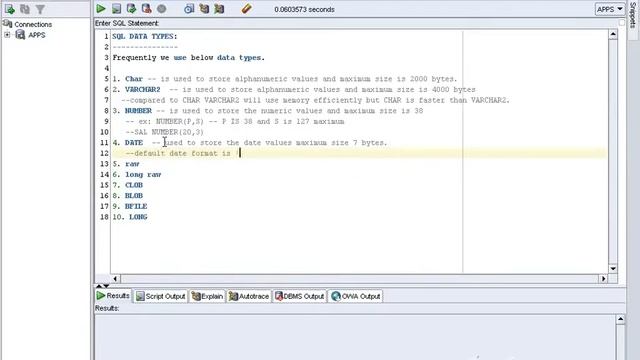Click the '0.0603573 seconds' execution time text
The image size is (640, 360).
(304, 9)
